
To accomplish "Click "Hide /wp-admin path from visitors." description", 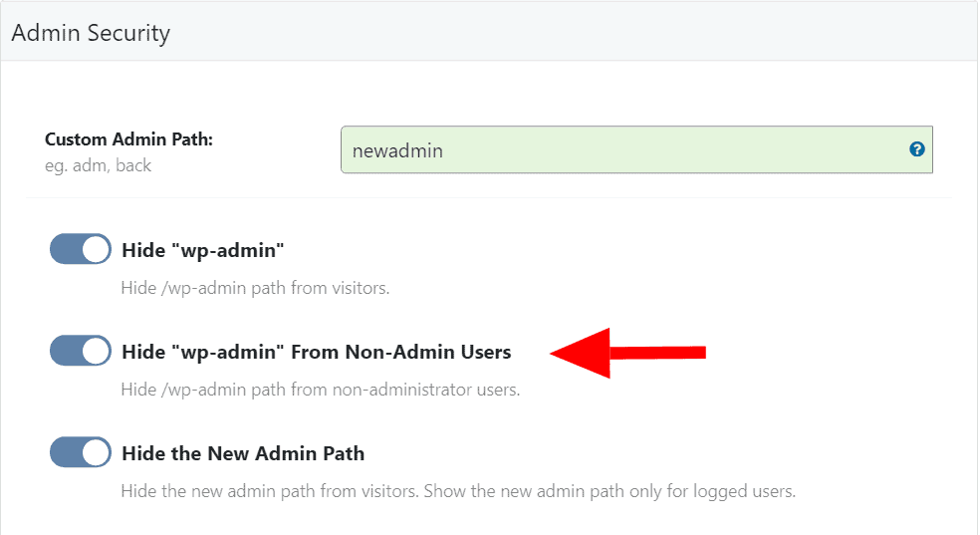I will [255, 289].
